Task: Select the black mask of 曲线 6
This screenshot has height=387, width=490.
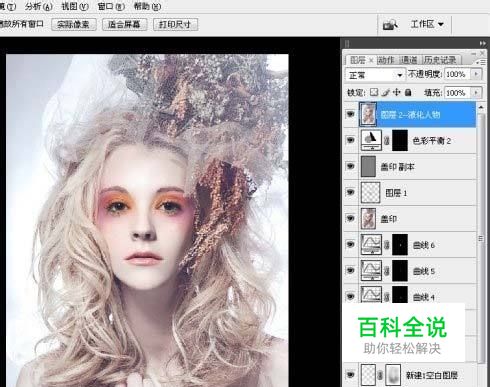Action: tap(400, 245)
